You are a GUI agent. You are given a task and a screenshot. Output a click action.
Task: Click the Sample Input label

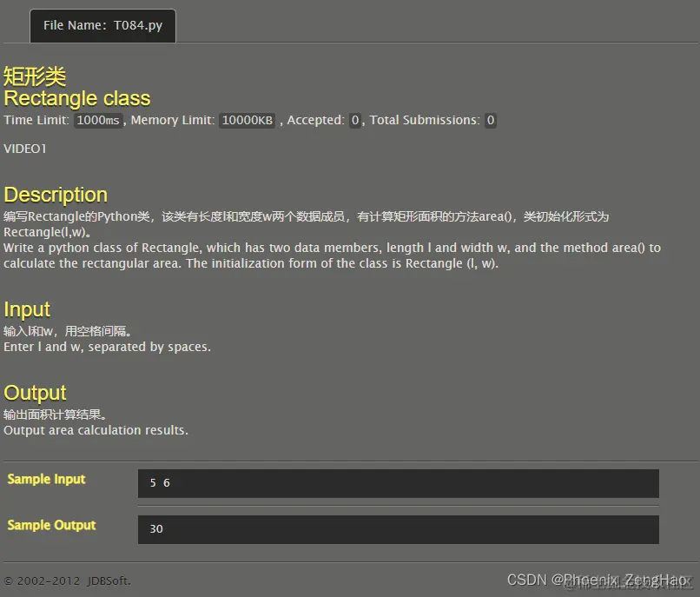click(46, 480)
